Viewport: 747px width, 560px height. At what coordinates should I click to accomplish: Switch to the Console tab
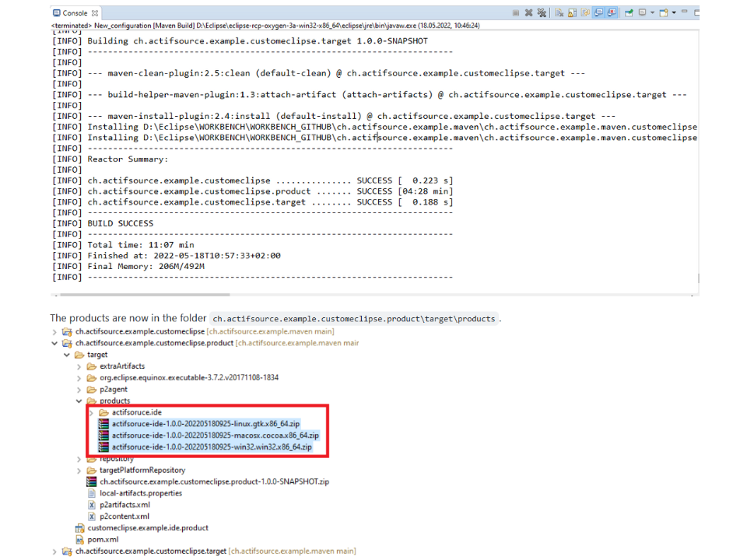tap(74, 13)
